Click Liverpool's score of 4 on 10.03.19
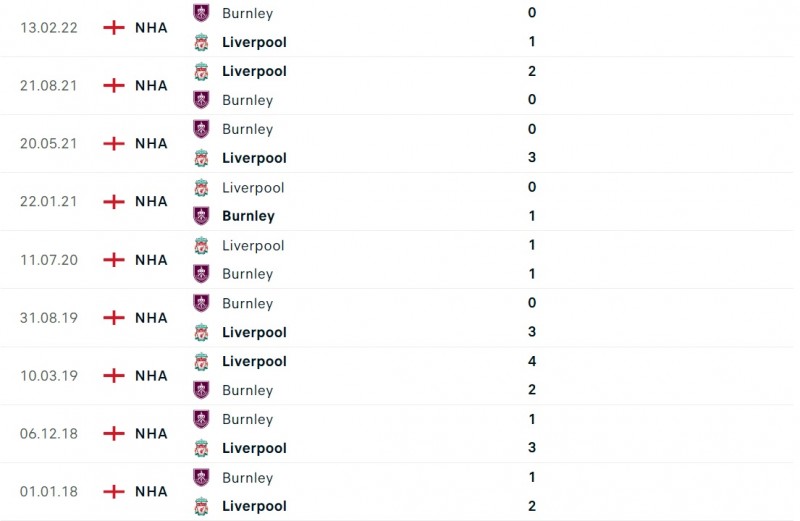 [x=532, y=361]
